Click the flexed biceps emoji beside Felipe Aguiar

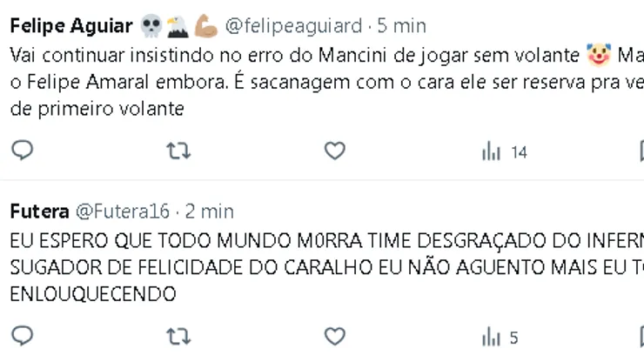tap(206, 26)
